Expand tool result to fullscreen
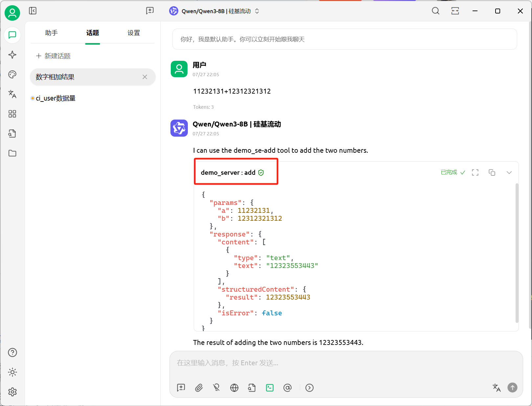 pyautogui.click(x=475, y=172)
